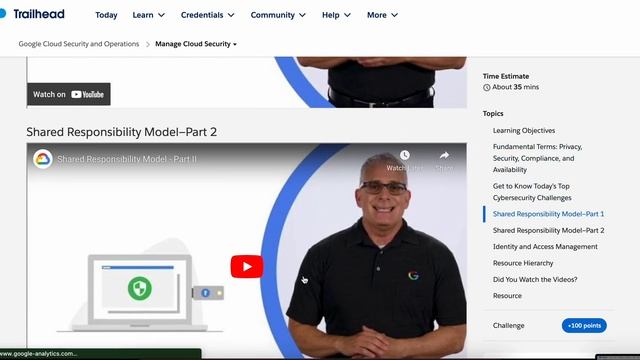Screen dimensions: 640x360
Task: Open the Today nav item
Action: coord(106,15)
